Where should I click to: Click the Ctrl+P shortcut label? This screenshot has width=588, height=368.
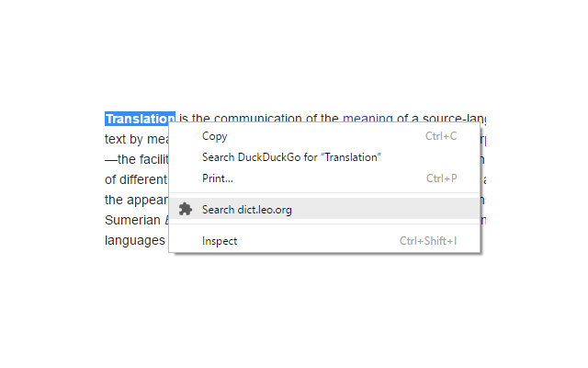click(x=441, y=178)
